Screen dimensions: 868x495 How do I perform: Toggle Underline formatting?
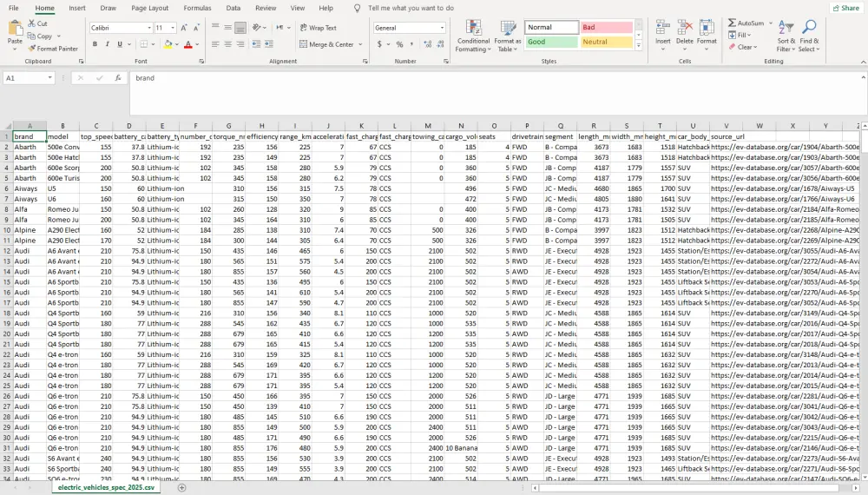[120, 44]
